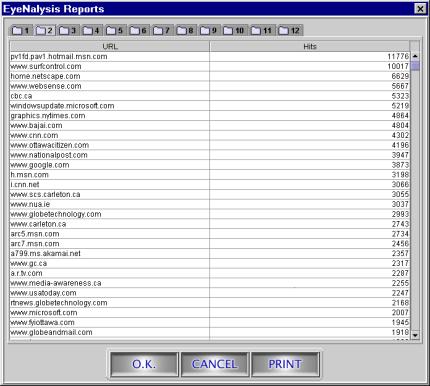Select the h.msn.com row

[x=210, y=175]
